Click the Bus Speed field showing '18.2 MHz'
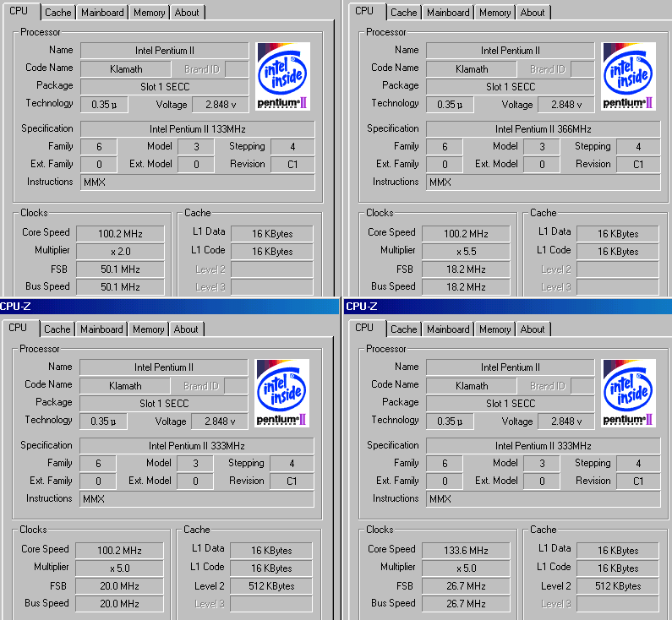This screenshot has width=672, height=620. (467, 287)
